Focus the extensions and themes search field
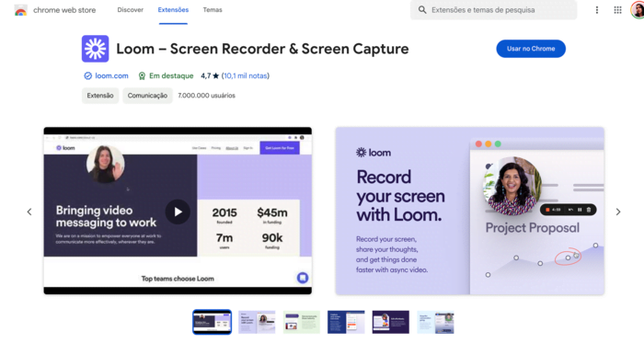This screenshot has width=644, height=355. tap(493, 10)
